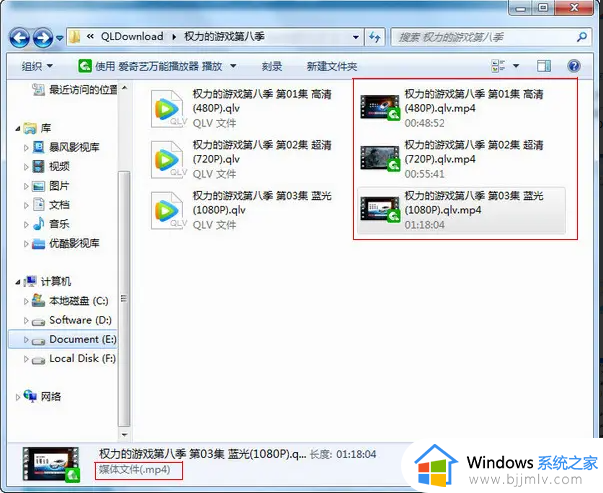603x493 pixels.
Task: Click 长度: 01:18:04 in details pane
Action: [x=343, y=454]
